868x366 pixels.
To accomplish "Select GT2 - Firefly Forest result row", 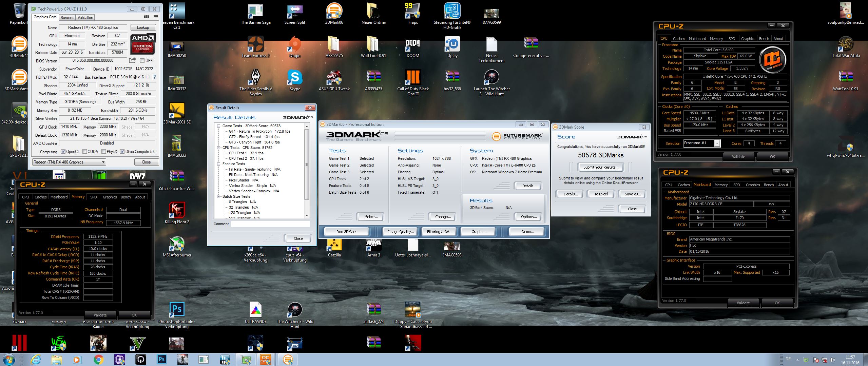I will 254,137.
